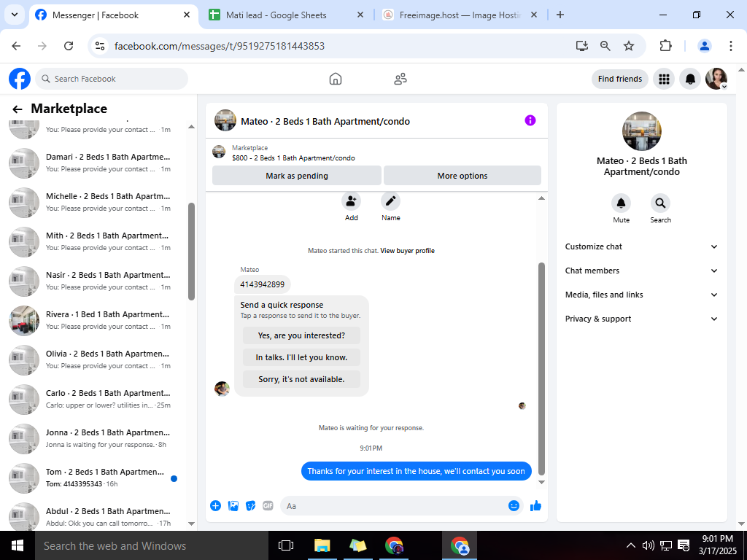Open Michelle conversation in list
This screenshot has height=560, width=747.
(x=94, y=203)
